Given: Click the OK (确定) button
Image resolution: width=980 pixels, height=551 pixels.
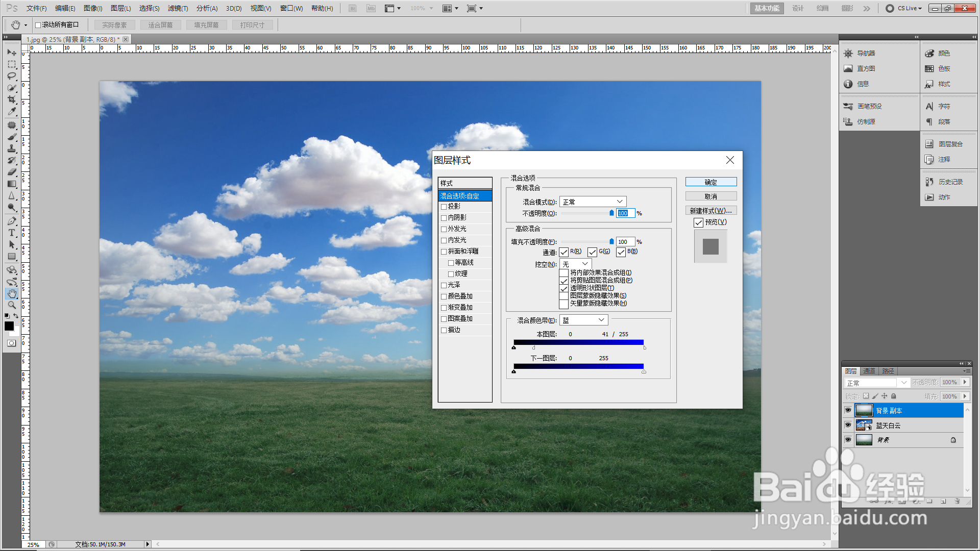Looking at the screenshot, I should [x=710, y=182].
